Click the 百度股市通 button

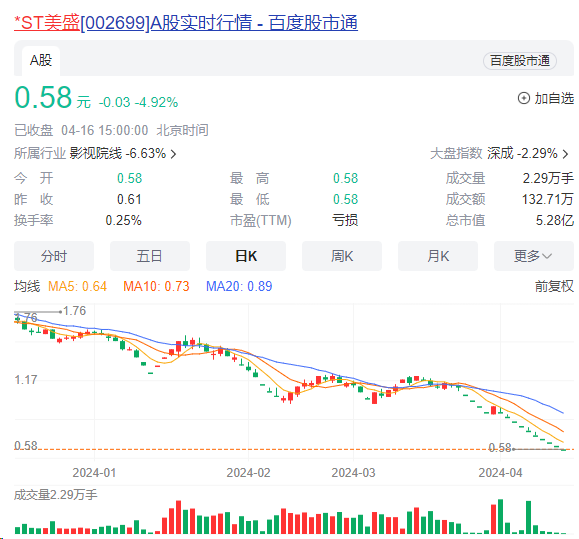point(520,61)
